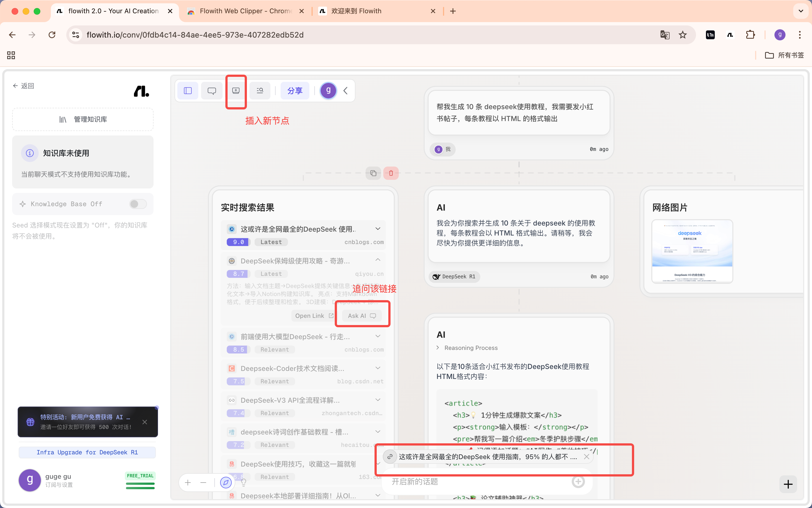Toggle the Knowledge Base Off switch
The width and height of the screenshot is (812, 508).
click(138, 204)
